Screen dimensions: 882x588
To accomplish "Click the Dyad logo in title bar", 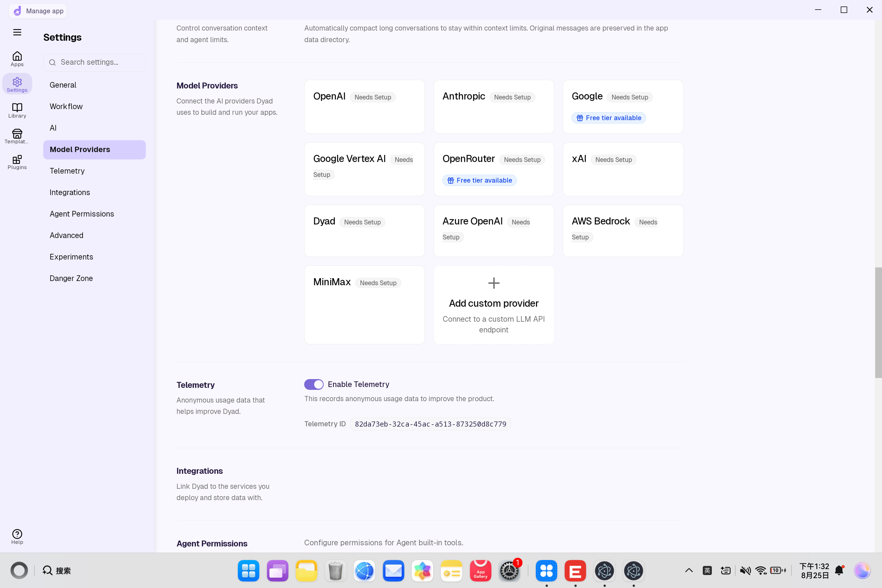I will (17, 11).
